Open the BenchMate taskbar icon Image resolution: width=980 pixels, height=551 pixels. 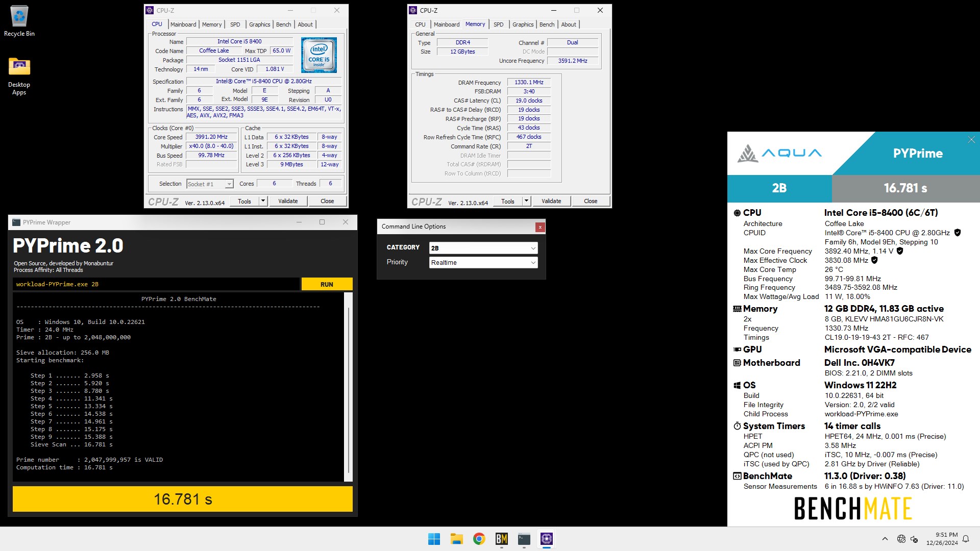coord(501,539)
